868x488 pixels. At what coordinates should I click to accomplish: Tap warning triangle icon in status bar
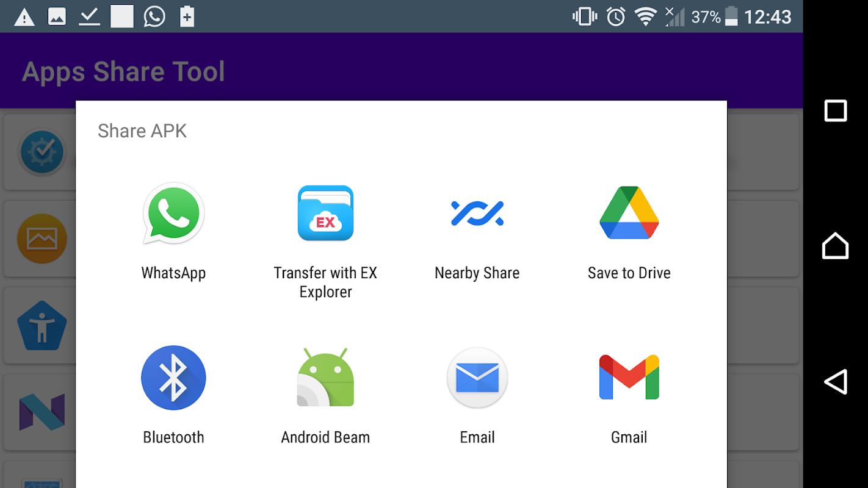pyautogui.click(x=24, y=17)
